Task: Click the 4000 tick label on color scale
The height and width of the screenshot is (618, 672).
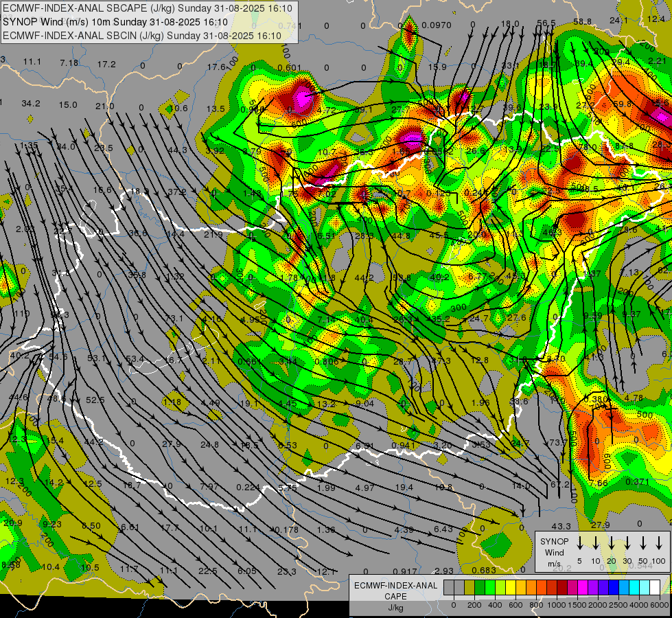Action: click(x=640, y=605)
